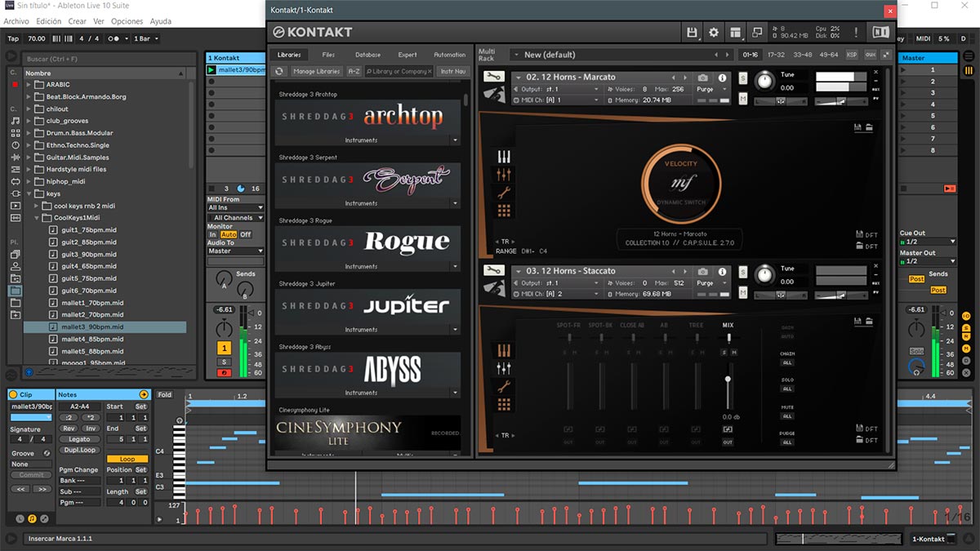Open Clips category in Ableton browser sidebar
980x551 pixels.
[x=16, y=206]
